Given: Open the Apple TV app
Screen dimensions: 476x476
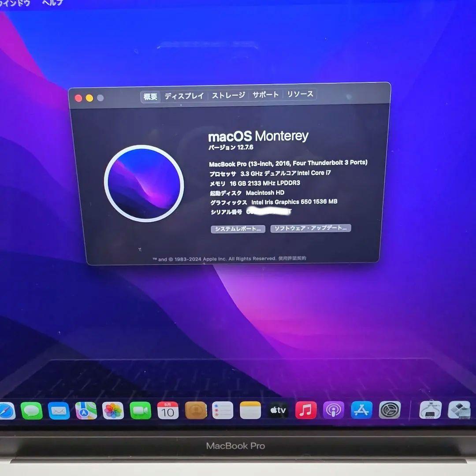Looking at the screenshot, I should [278, 410].
